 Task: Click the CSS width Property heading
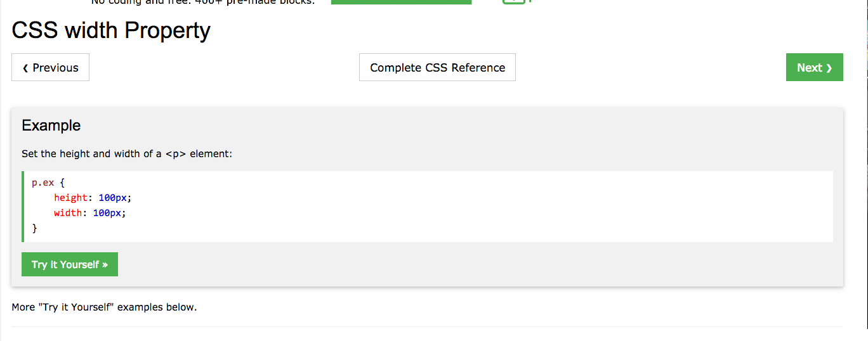[111, 30]
